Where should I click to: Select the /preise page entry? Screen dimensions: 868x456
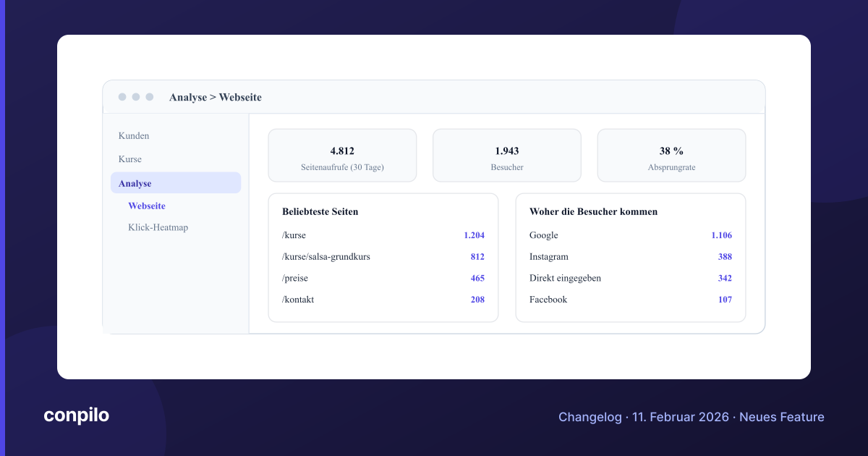(383, 278)
